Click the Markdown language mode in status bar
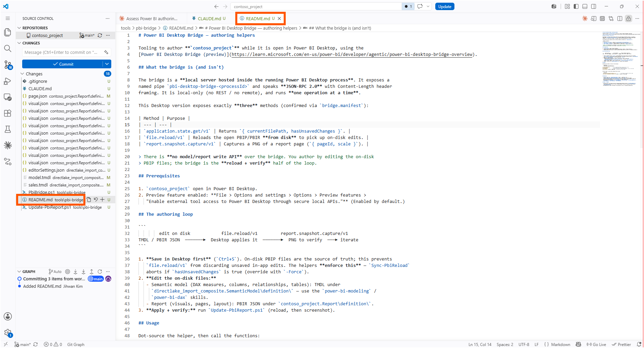The height and width of the screenshot is (348, 644). pyautogui.click(x=561, y=344)
